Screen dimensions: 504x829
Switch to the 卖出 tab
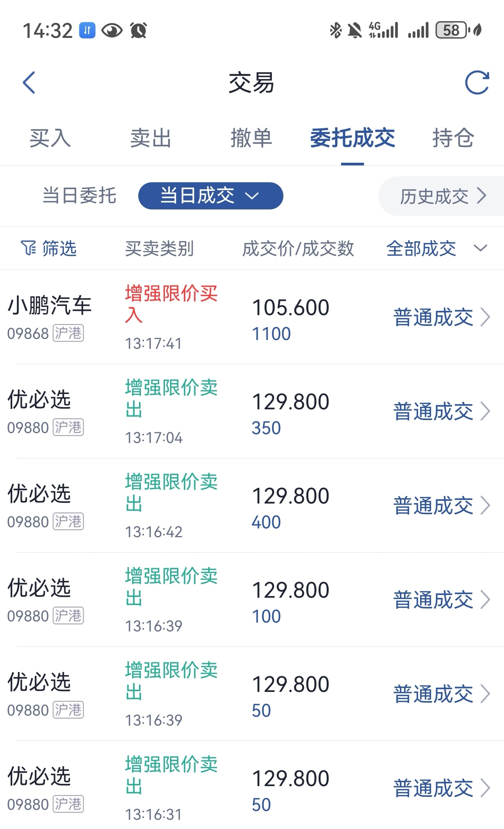click(x=151, y=138)
